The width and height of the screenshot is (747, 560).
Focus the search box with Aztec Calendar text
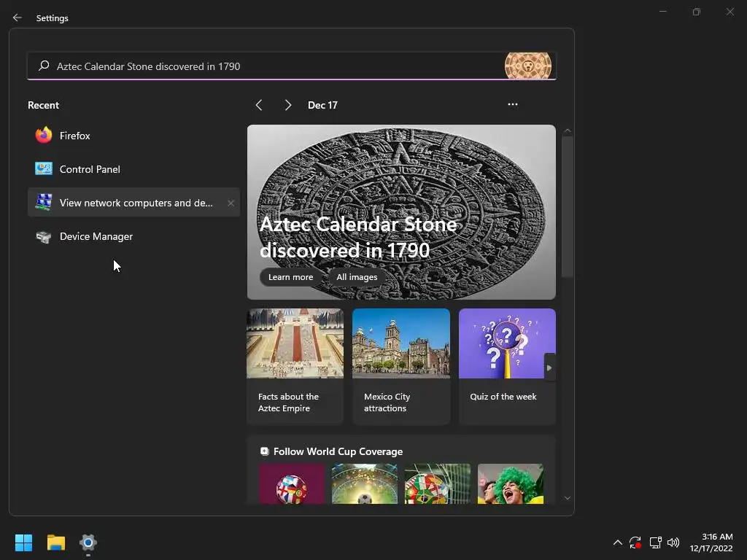[292, 66]
